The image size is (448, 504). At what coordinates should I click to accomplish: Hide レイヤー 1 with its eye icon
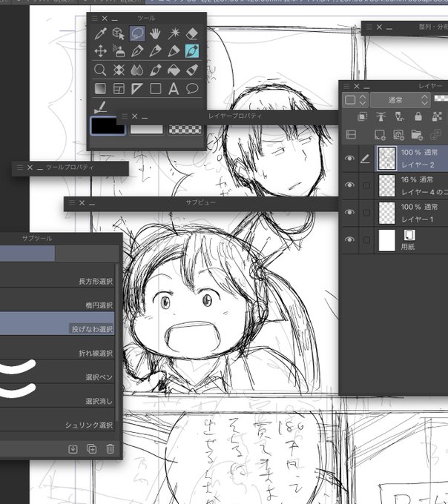click(x=349, y=212)
